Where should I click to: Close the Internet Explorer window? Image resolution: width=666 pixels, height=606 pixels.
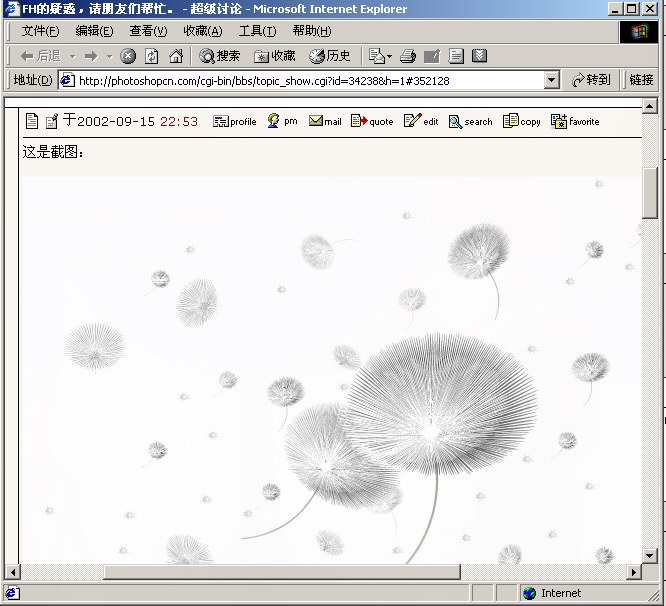pos(650,8)
